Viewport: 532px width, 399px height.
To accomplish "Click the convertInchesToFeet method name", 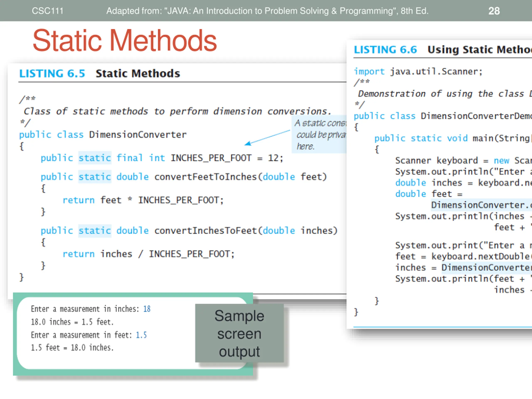I will 205,231.
